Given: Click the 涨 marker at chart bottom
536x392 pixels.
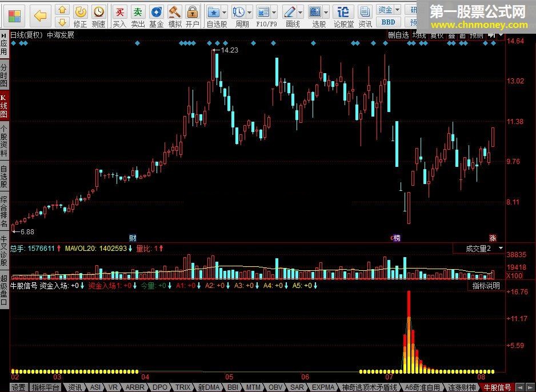Looking at the screenshot, I should 493,238.
